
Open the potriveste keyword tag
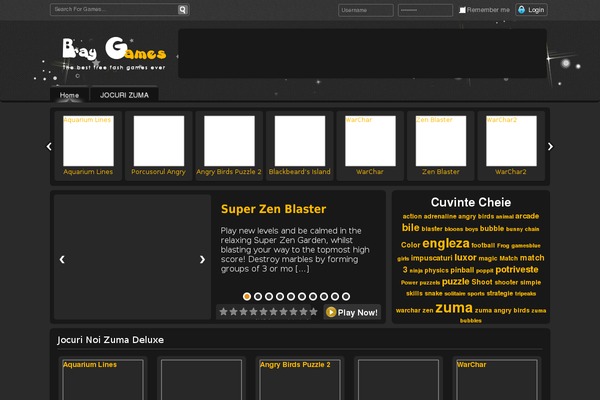(x=517, y=269)
